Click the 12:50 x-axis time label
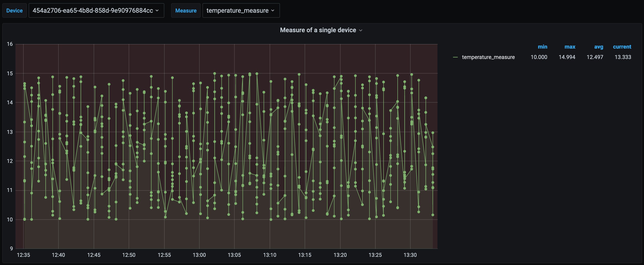The height and width of the screenshot is (265, 644). point(129,255)
